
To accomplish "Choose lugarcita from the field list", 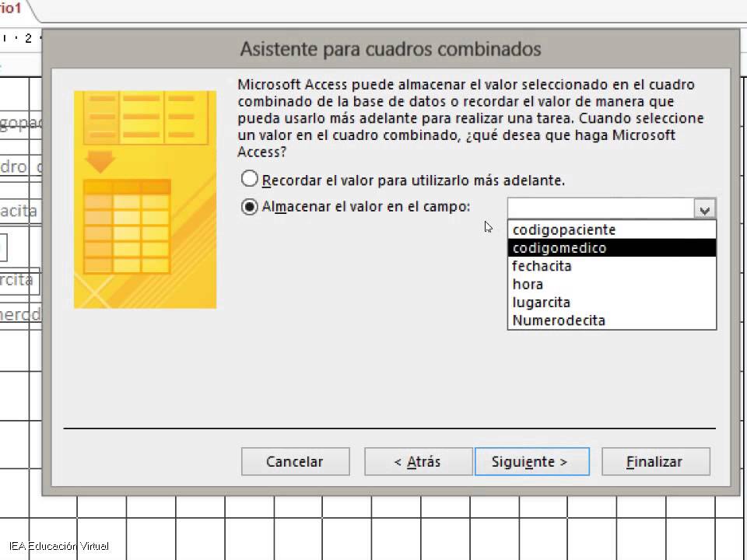I will (x=612, y=303).
